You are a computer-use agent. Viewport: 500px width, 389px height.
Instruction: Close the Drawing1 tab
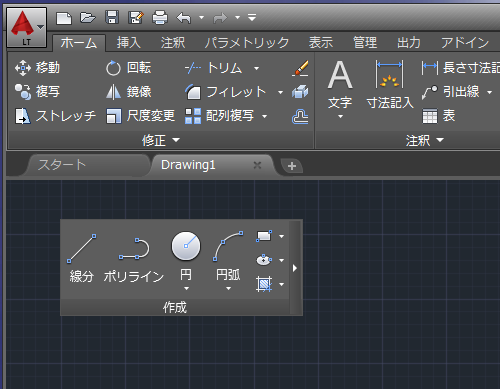pos(257,165)
